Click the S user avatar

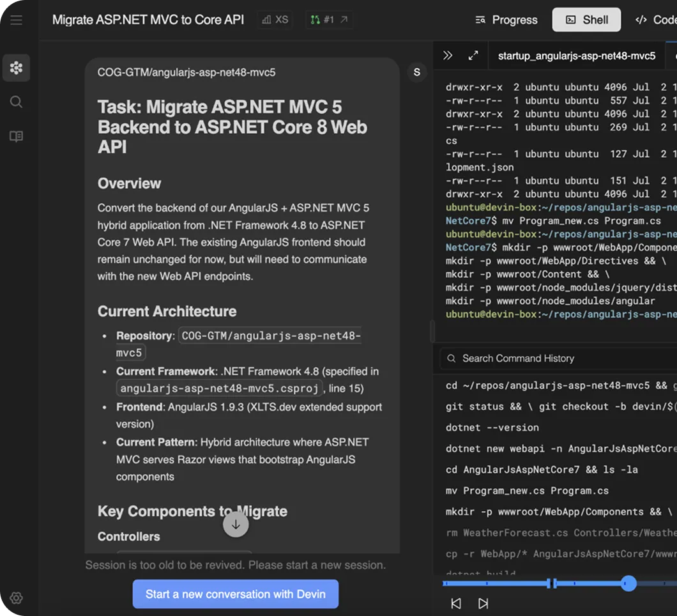coord(416,72)
